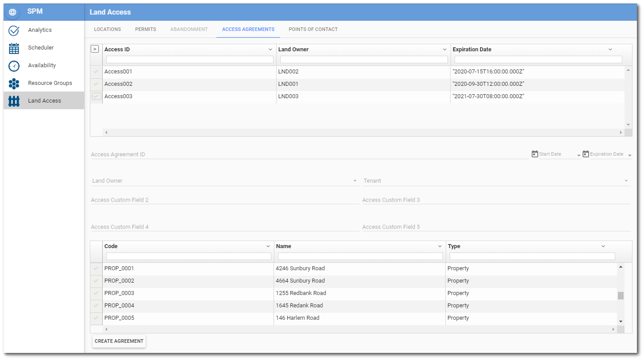
Task: Click the Expiration Date calendar icon
Action: [586, 154]
